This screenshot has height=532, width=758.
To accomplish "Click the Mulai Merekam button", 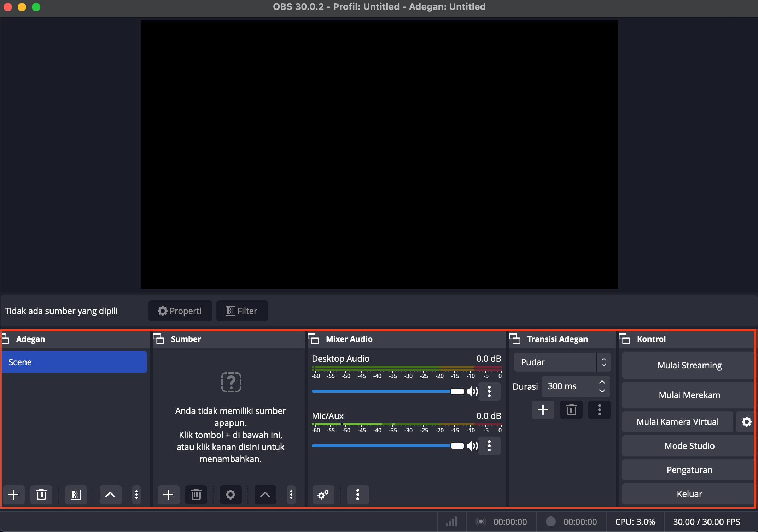I will 689,395.
